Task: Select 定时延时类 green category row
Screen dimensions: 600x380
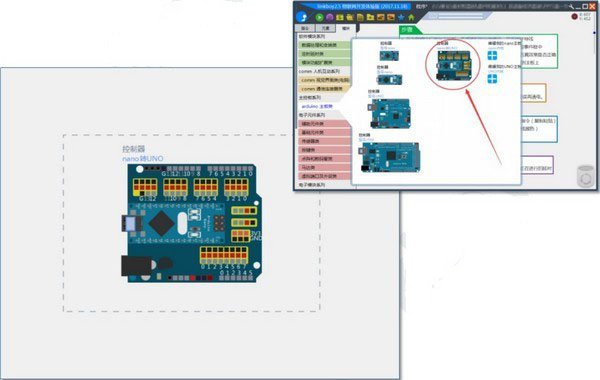Action: click(x=324, y=54)
